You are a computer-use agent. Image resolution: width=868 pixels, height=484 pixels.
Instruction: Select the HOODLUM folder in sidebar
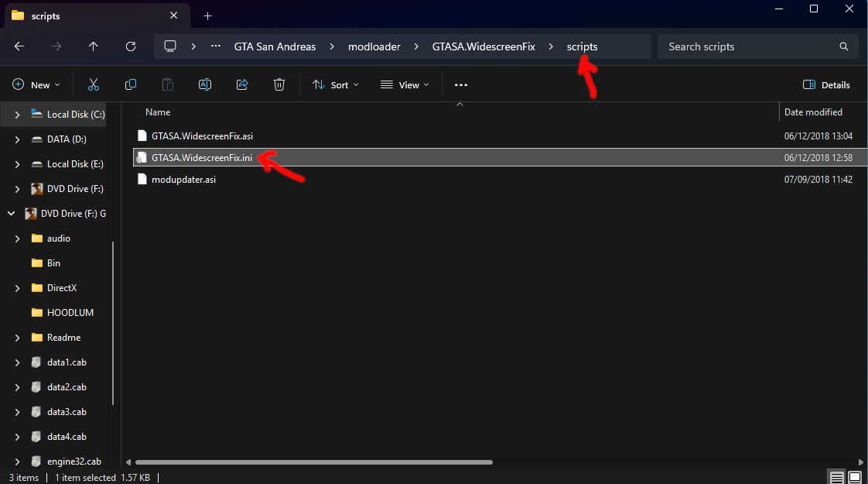[70, 313]
